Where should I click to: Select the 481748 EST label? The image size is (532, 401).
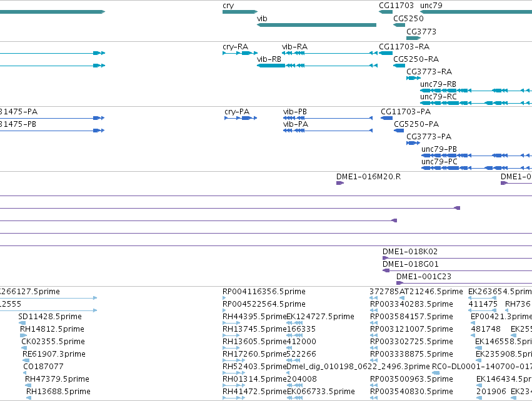(486, 329)
